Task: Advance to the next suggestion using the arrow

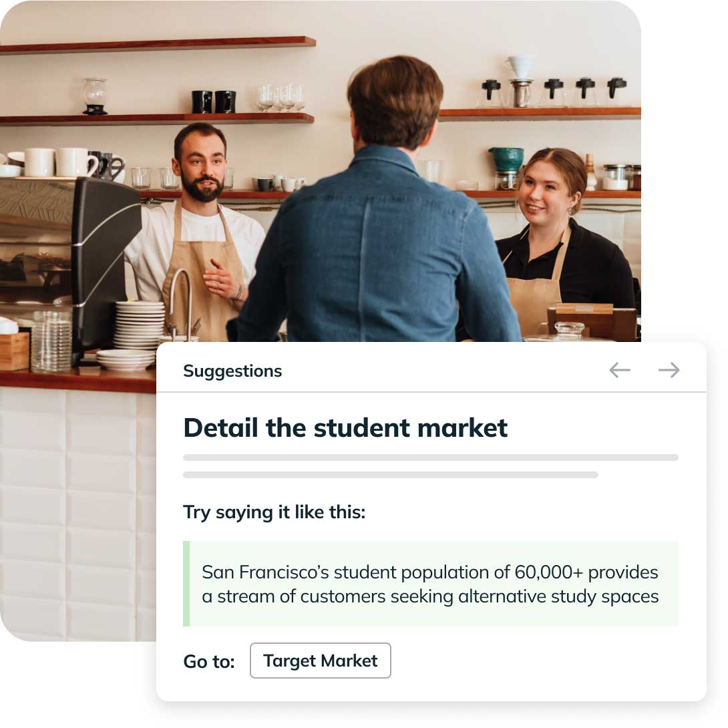Action: pyautogui.click(x=667, y=370)
